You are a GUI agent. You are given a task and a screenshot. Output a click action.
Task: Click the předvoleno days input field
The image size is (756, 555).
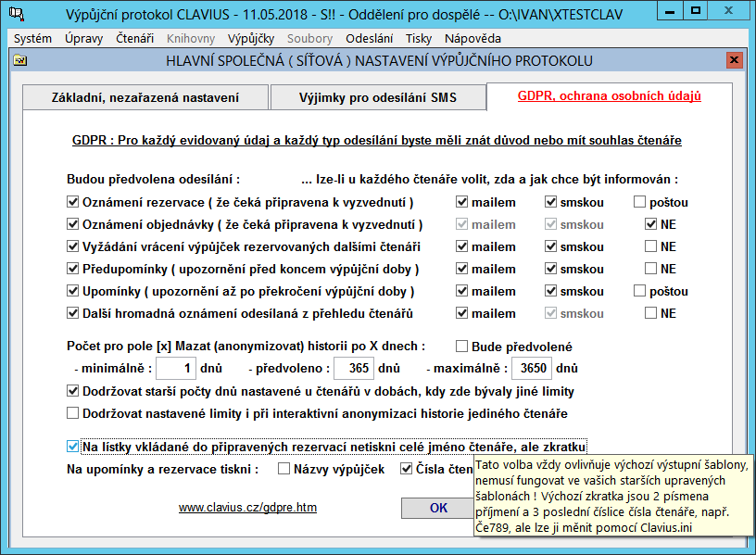(354, 369)
